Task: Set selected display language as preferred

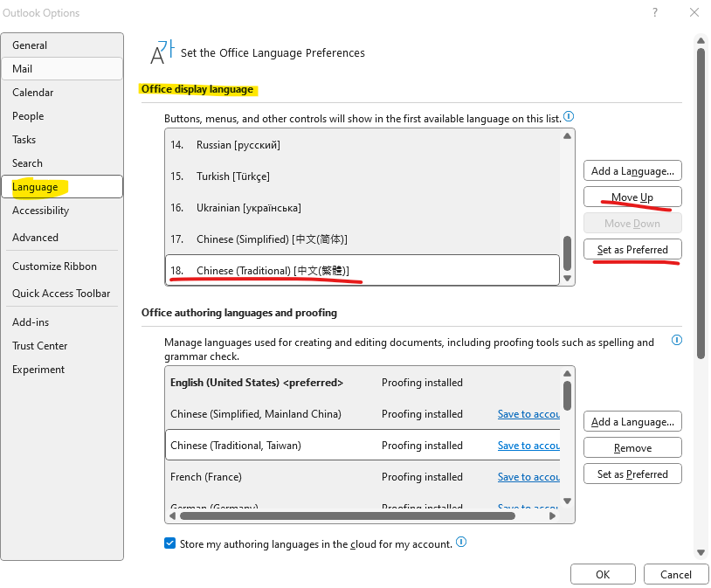Action: click(x=632, y=250)
